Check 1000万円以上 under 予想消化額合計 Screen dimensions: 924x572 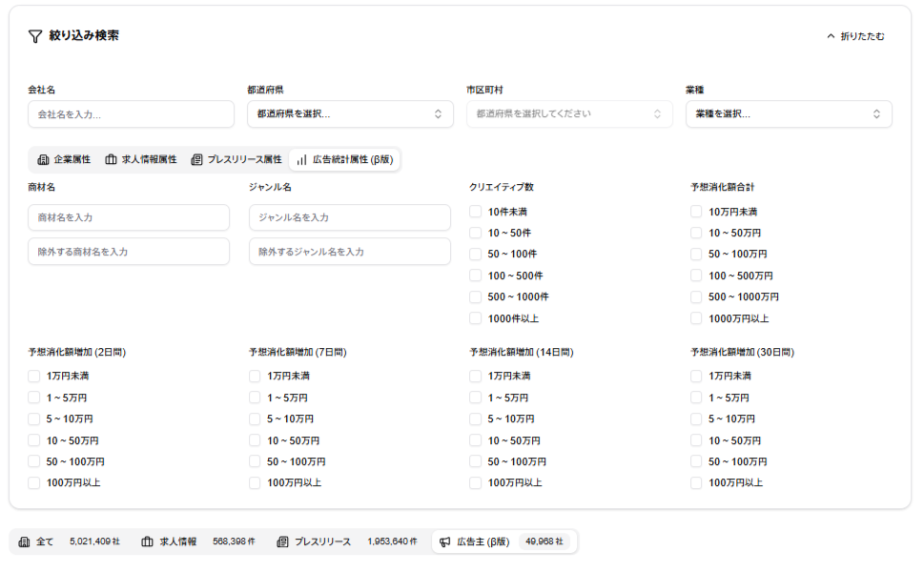pyautogui.click(x=696, y=318)
